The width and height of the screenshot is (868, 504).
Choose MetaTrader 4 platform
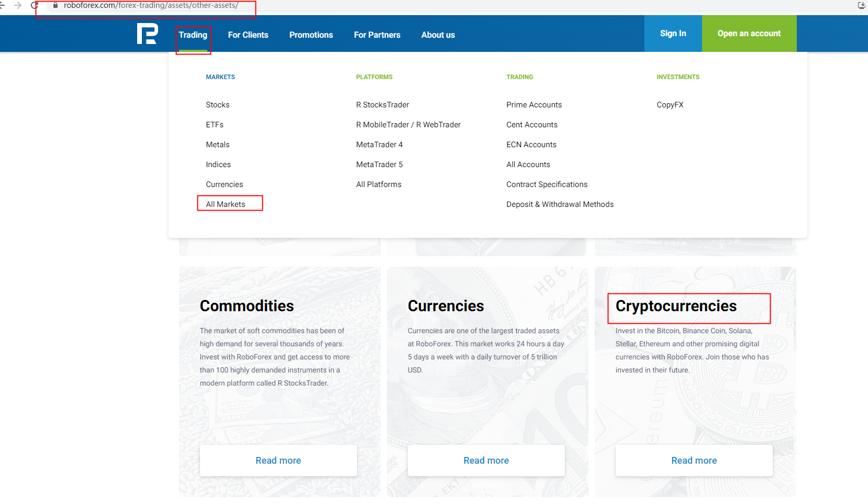click(x=380, y=145)
